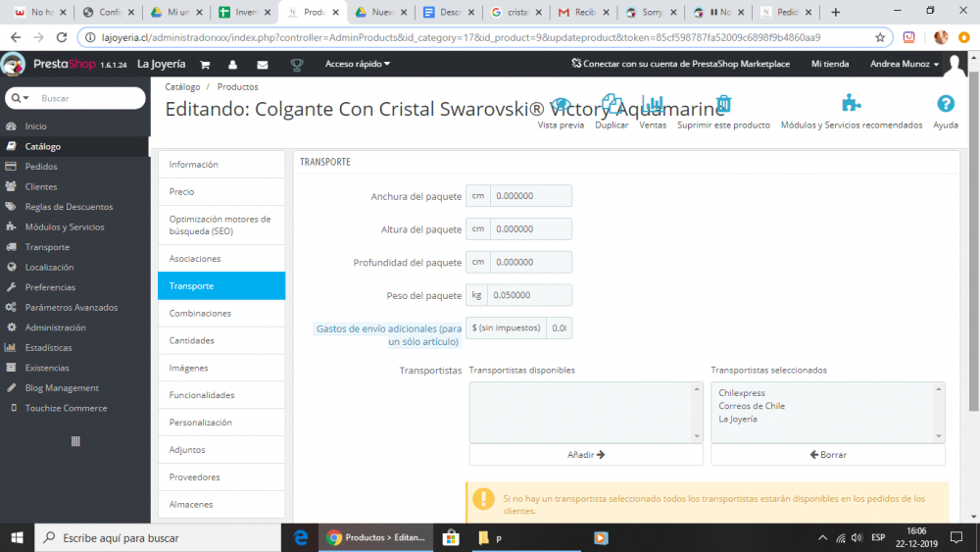
Task: Click the Profundidad del paquete field
Action: tap(530, 262)
